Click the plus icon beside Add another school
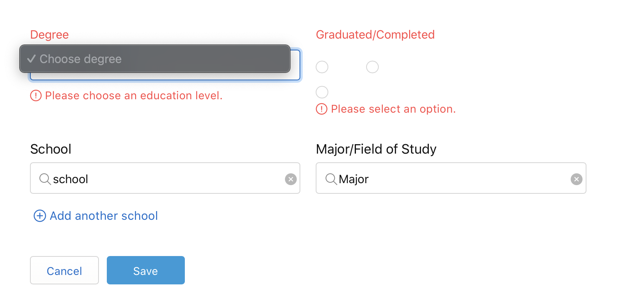Image resolution: width=644 pixels, height=297 pixels. coord(40,216)
